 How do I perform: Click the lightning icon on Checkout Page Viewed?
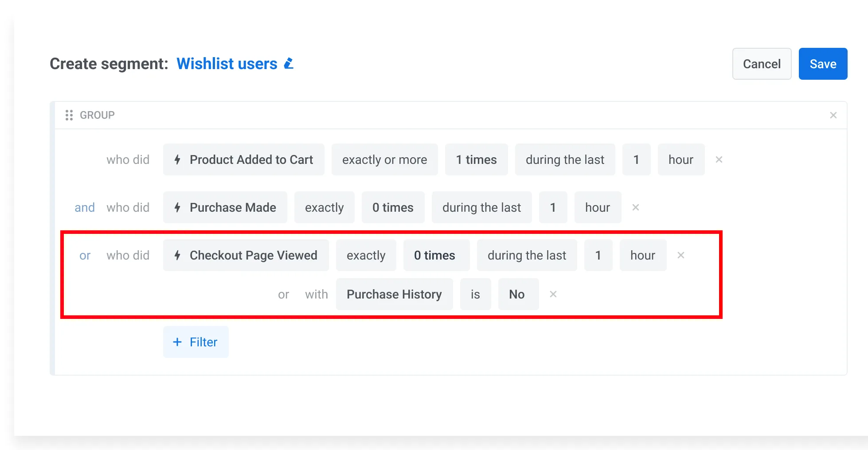[177, 255]
